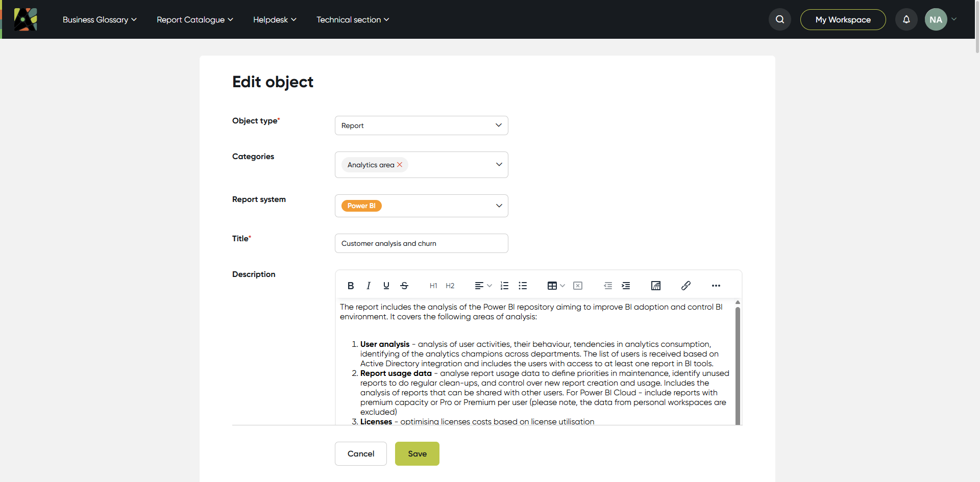Expand the user account menu chevron
Screen dimensions: 980x482
coord(954,19)
